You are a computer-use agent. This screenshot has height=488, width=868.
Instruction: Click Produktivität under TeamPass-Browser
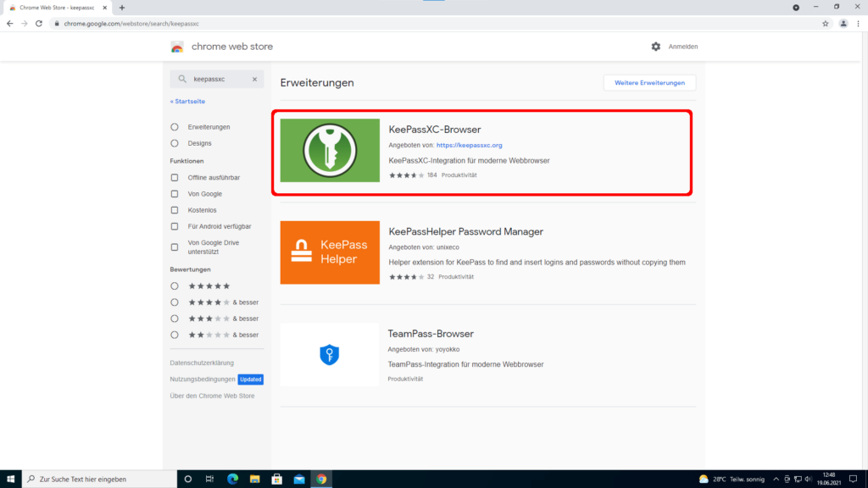tap(405, 379)
